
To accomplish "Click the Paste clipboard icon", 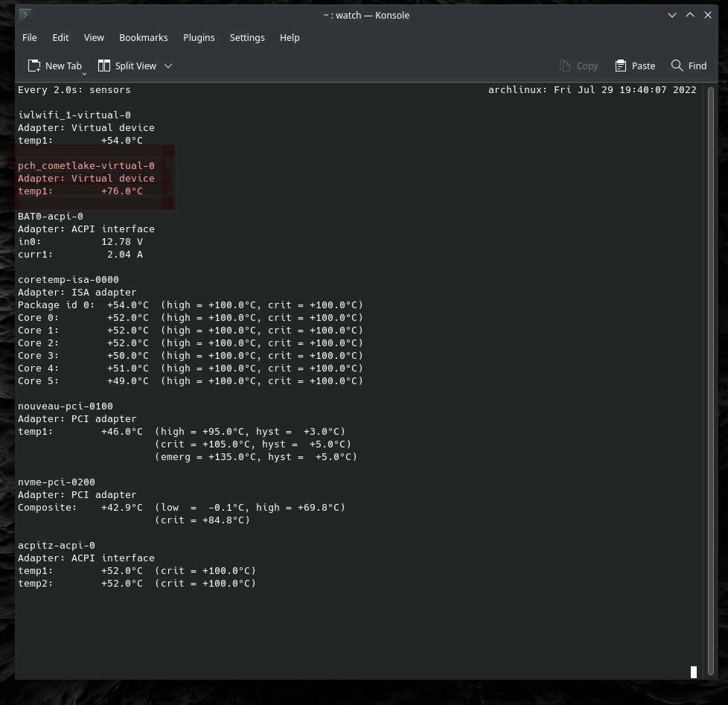I will pyautogui.click(x=620, y=66).
